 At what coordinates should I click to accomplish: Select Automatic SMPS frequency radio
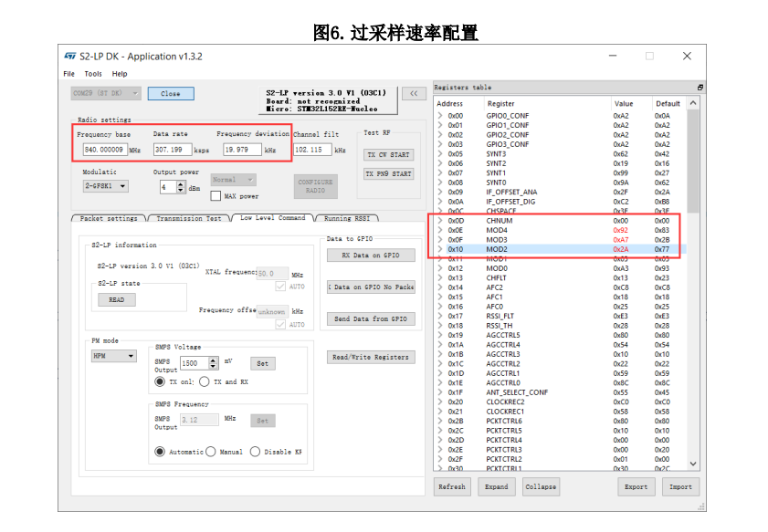click(160, 452)
